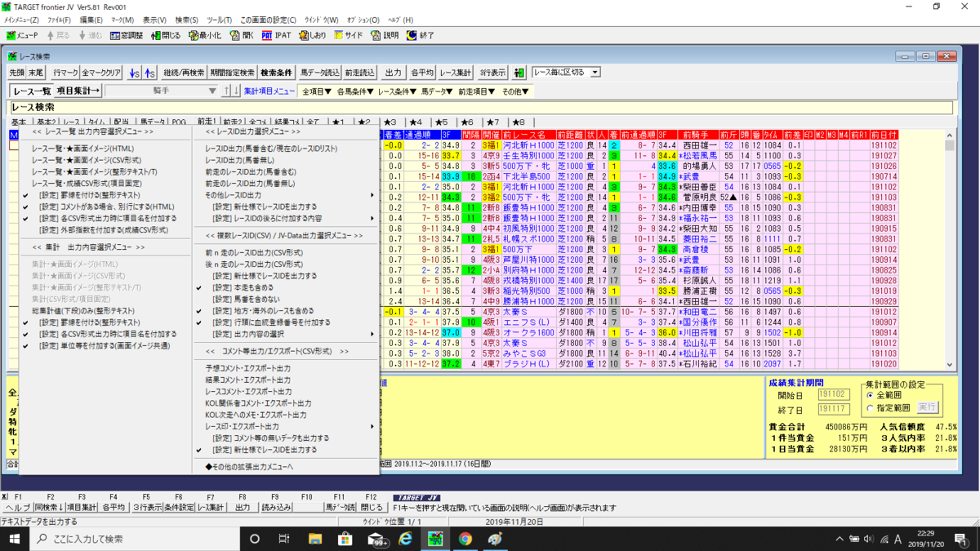This screenshot has width=980, height=551.
Task: Open メニューP main menu toolbar icon
Action: [22, 36]
